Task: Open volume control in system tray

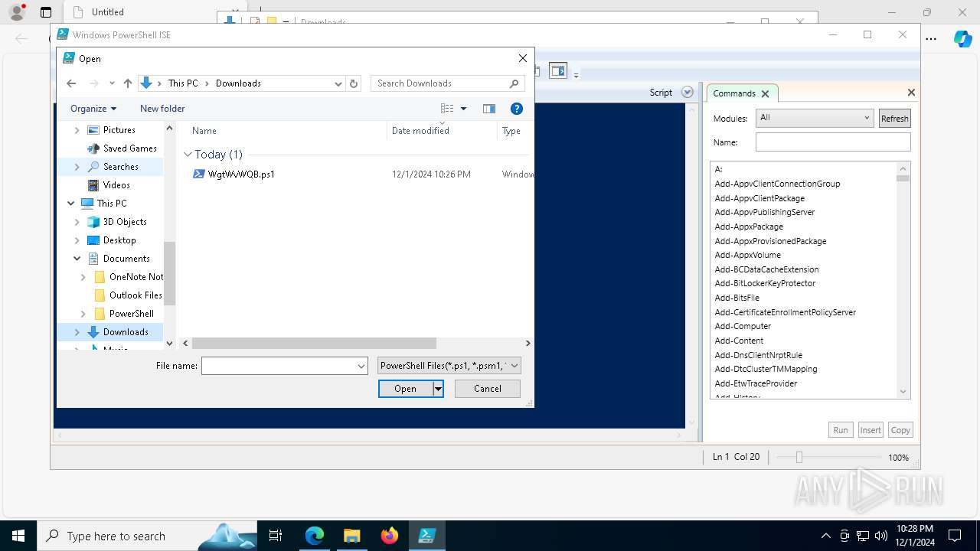Action: [881, 536]
